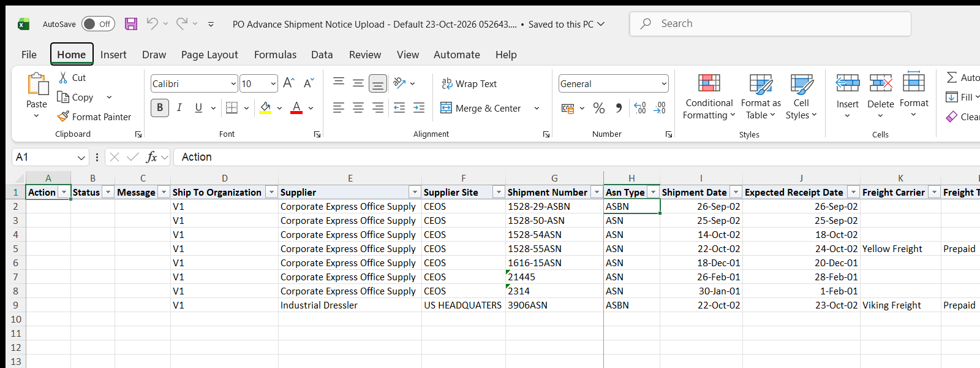Click into the formula bar showing Action
The image size is (980, 368).
(576, 157)
